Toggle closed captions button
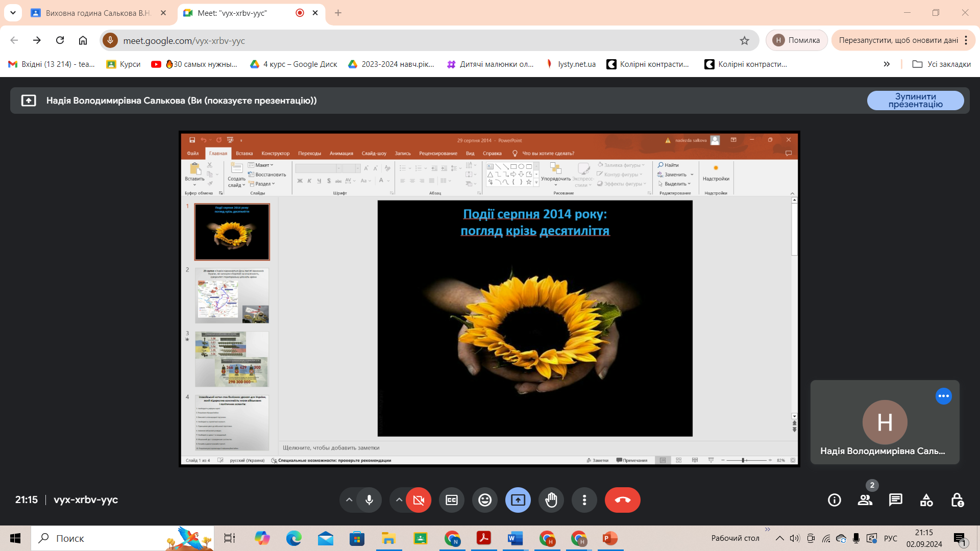This screenshot has height=551, width=980. click(452, 500)
